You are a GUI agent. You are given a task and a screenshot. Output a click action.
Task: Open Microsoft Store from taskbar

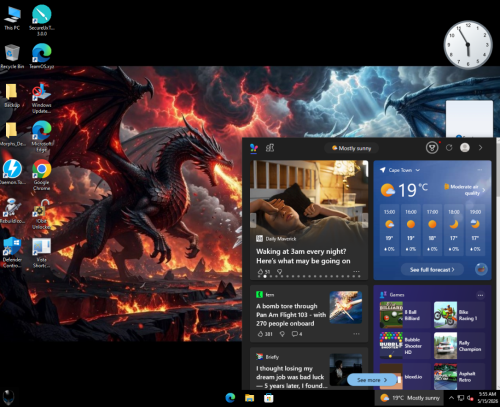point(269,398)
